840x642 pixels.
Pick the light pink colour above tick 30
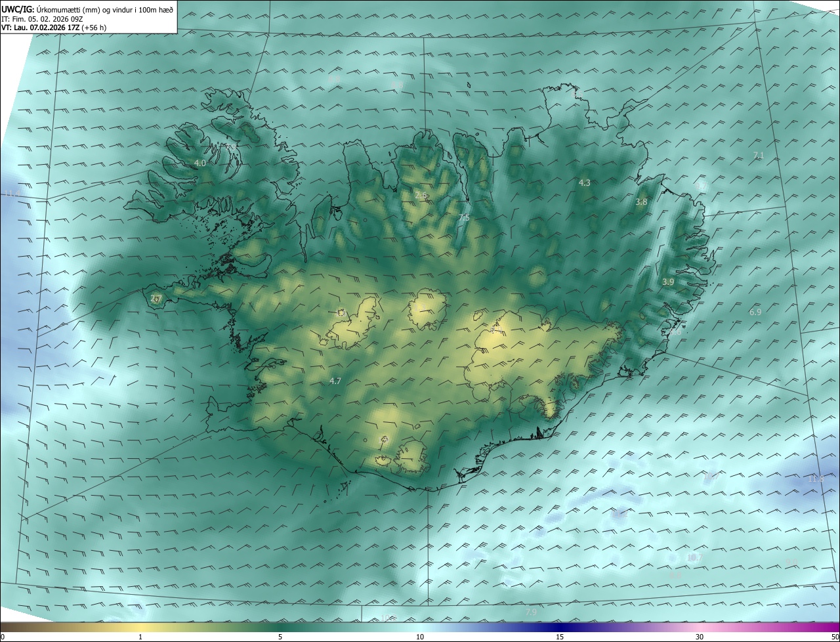pos(700,628)
